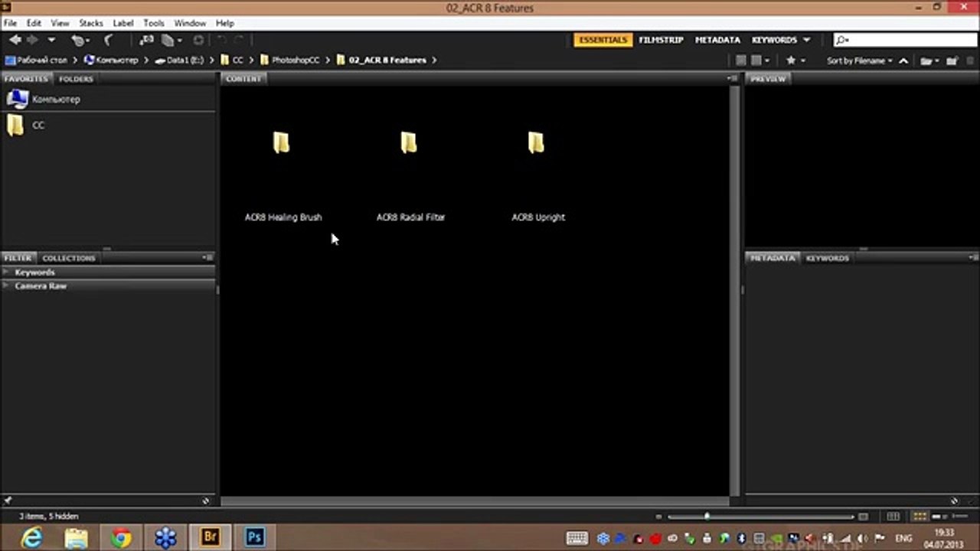Open the parent/favorites dropdown arrow
The width and height of the screenshot is (980, 551).
(51, 40)
